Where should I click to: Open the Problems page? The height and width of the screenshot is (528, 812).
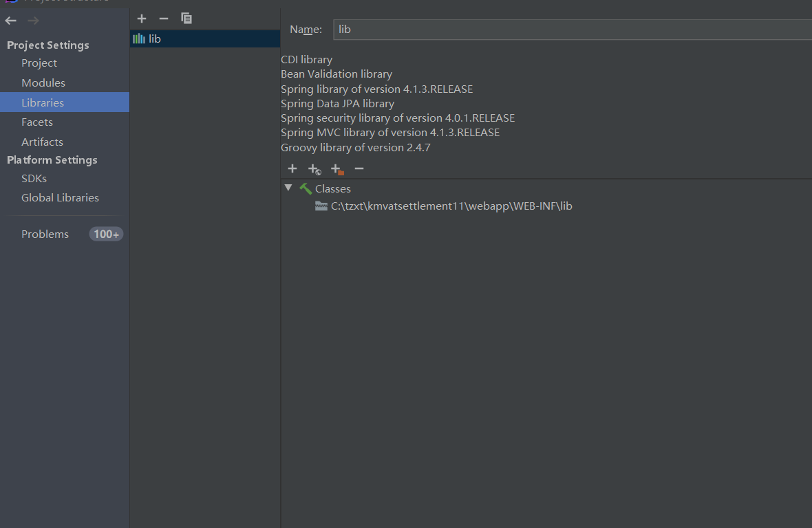tap(45, 234)
